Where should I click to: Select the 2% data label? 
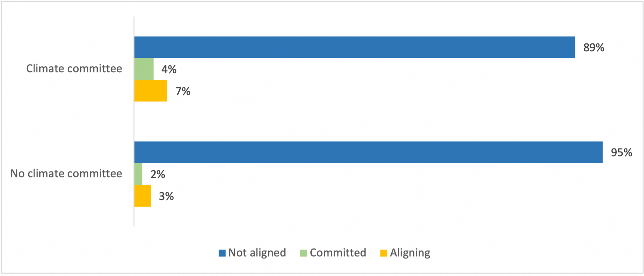click(x=158, y=174)
